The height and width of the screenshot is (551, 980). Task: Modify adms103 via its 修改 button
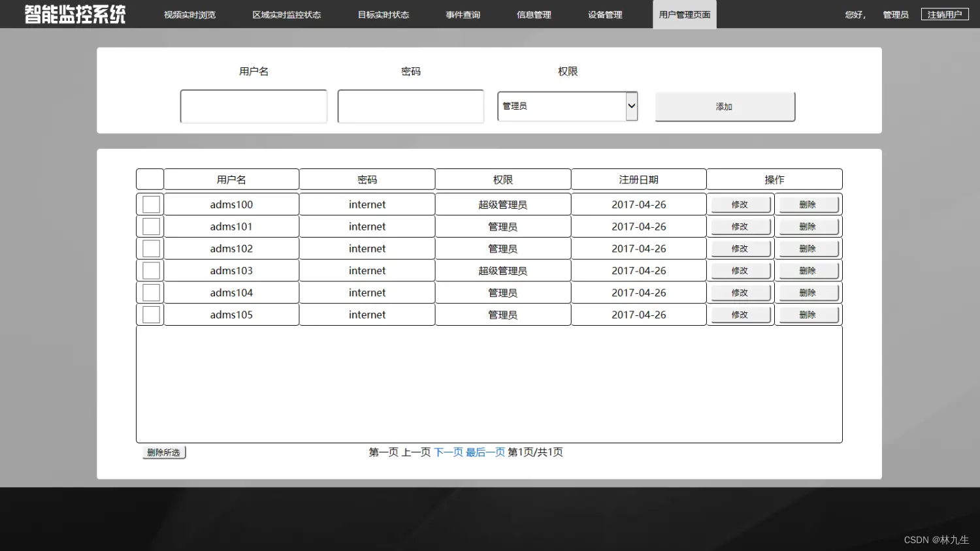pos(740,270)
